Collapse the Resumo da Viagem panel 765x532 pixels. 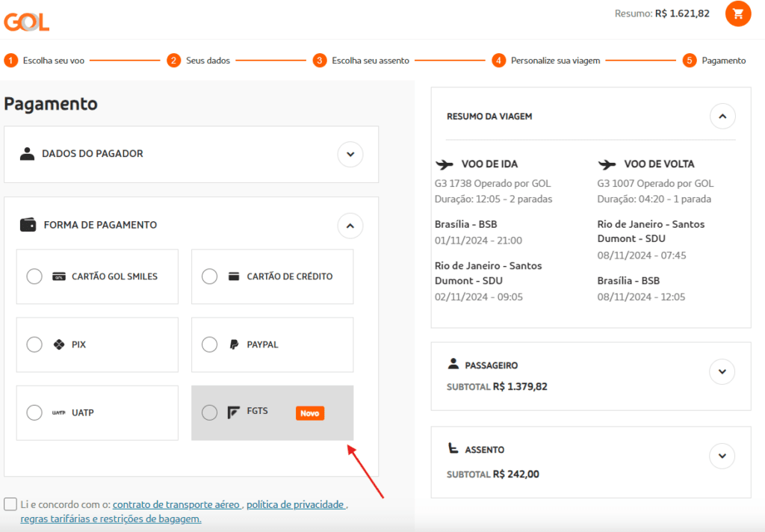click(x=722, y=117)
